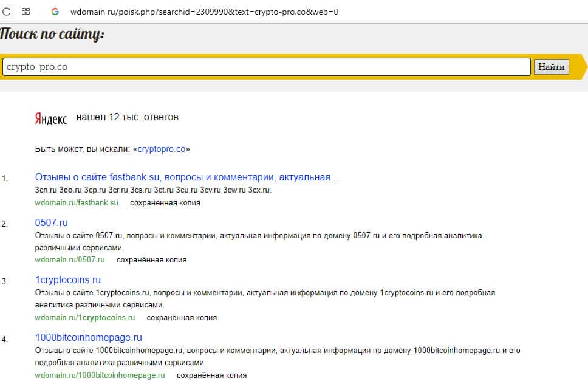The image size is (588, 387).
Task: Focus the crypto-pro.co search field
Action: pos(267,67)
